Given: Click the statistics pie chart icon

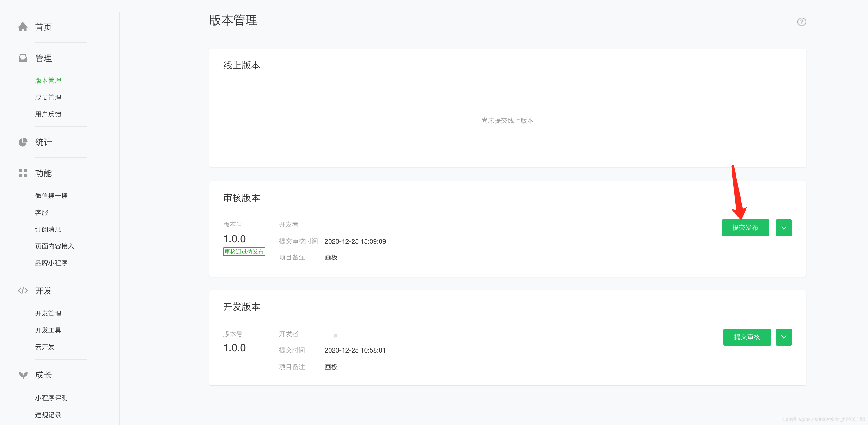Looking at the screenshot, I should 23,142.
